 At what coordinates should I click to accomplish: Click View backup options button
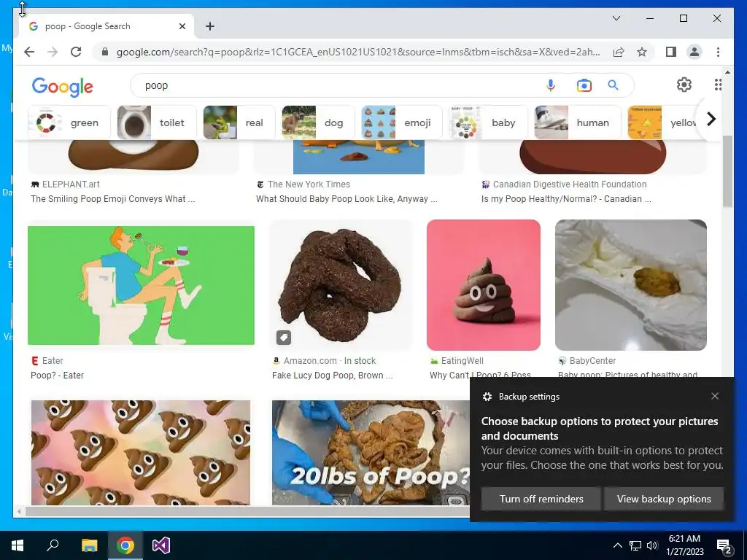click(664, 499)
